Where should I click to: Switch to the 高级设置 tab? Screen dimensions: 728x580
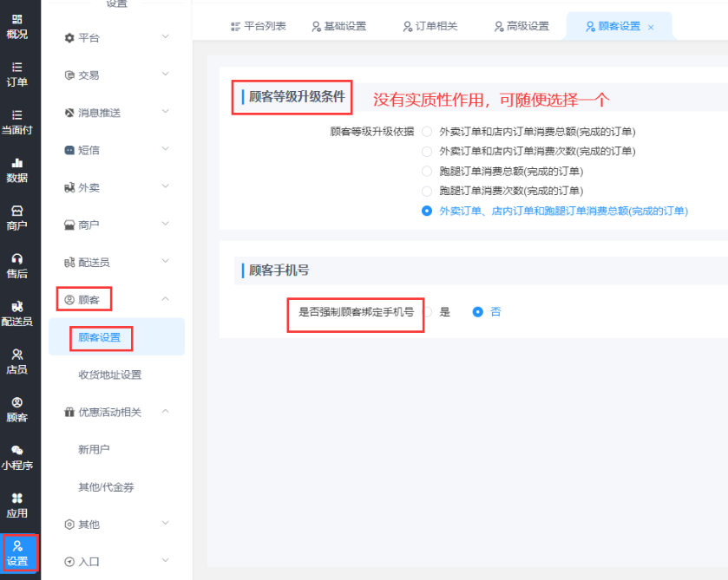coord(521,27)
